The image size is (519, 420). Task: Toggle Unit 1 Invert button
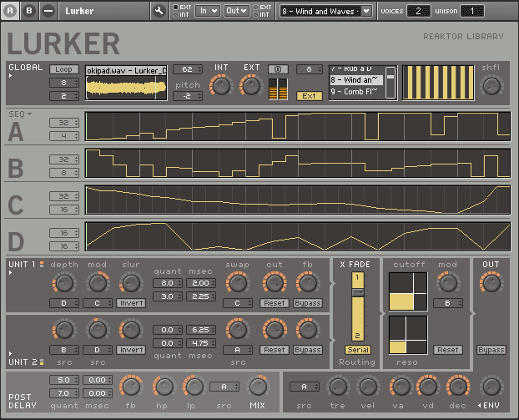point(131,303)
